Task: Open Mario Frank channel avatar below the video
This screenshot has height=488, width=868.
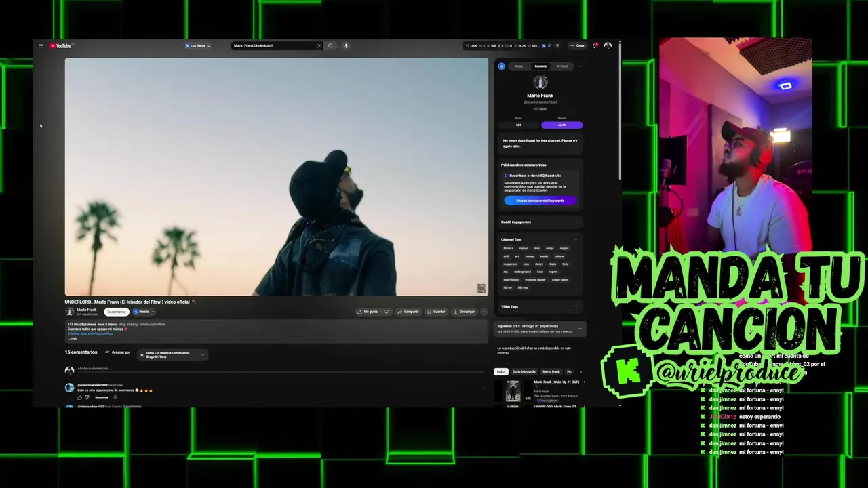Action: click(x=69, y=312)
